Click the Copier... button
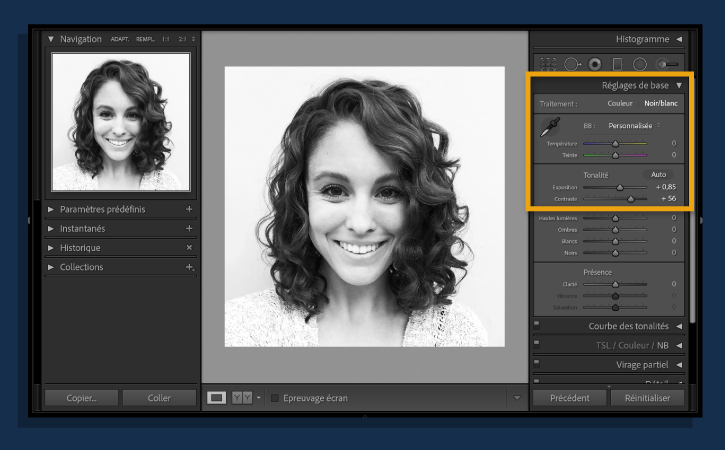 [81, 398]
